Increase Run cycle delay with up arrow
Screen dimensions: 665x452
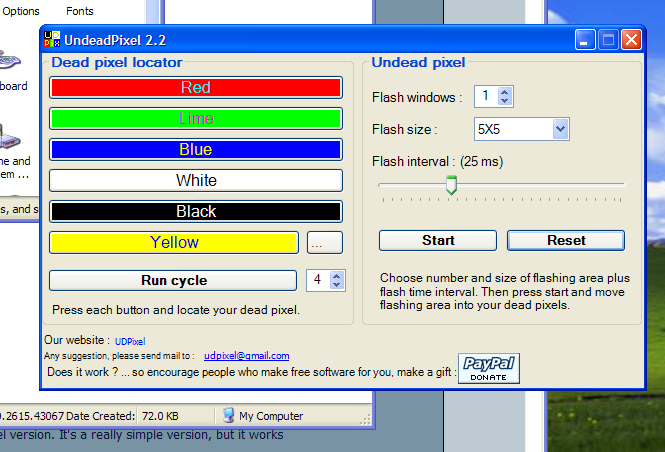point(337,276)
